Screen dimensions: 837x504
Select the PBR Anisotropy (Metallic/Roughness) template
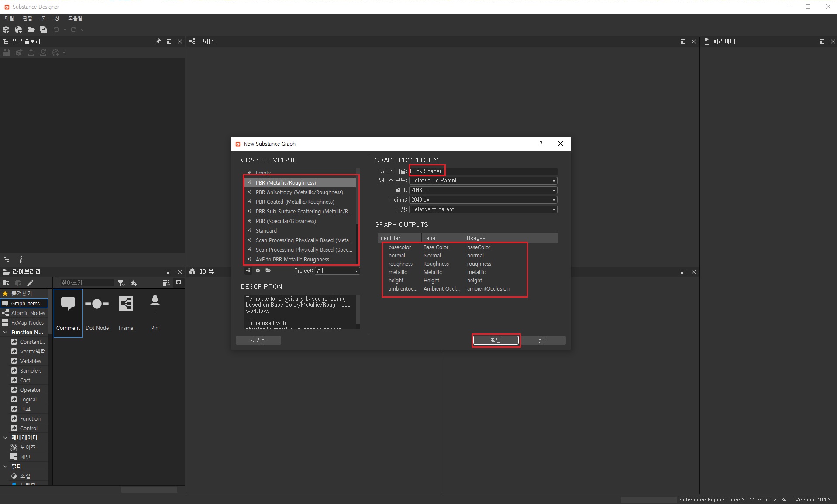click(x=300, y=192)
